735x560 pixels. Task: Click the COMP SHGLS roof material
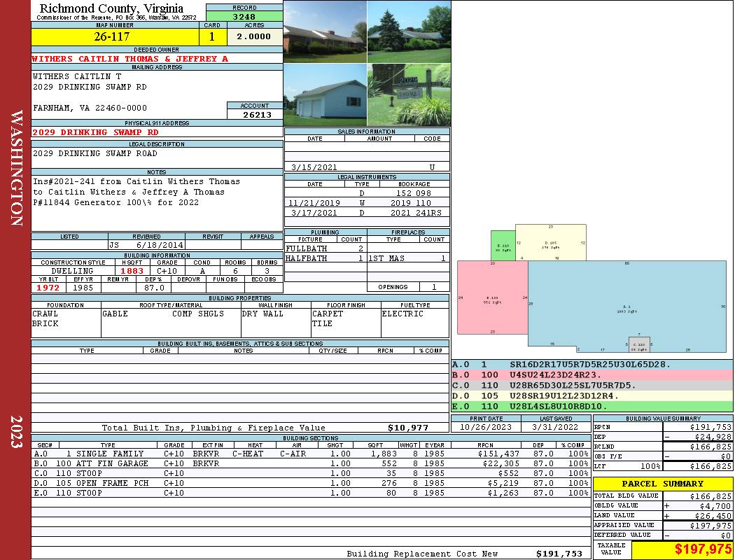coord(198,314)
